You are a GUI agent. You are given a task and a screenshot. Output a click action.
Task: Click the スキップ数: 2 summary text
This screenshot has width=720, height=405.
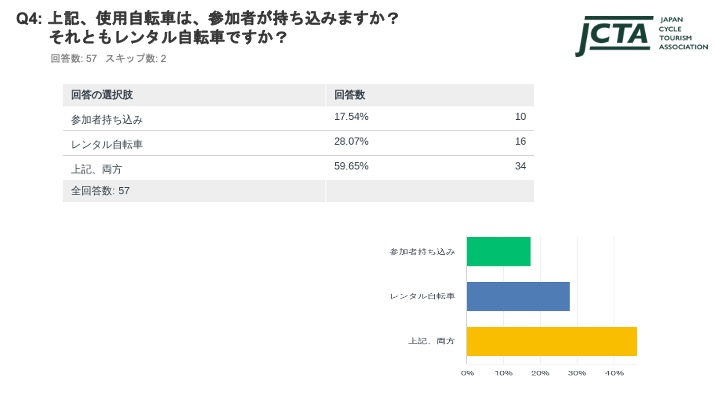coord(136,59)
